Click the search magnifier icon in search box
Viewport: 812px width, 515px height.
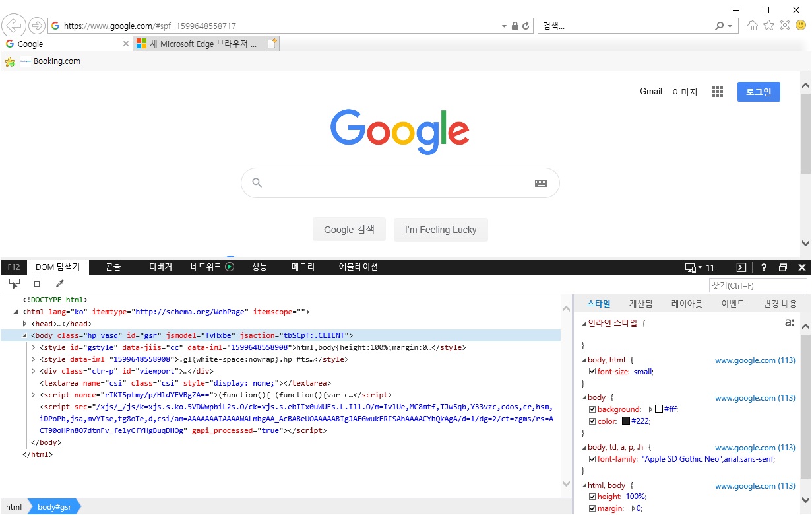point(720,26)
